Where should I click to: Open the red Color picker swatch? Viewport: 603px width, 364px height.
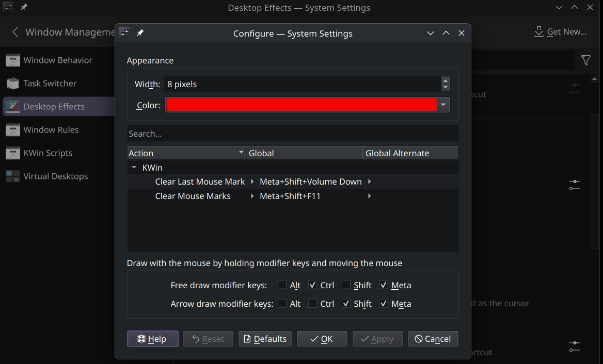(302, 105)
